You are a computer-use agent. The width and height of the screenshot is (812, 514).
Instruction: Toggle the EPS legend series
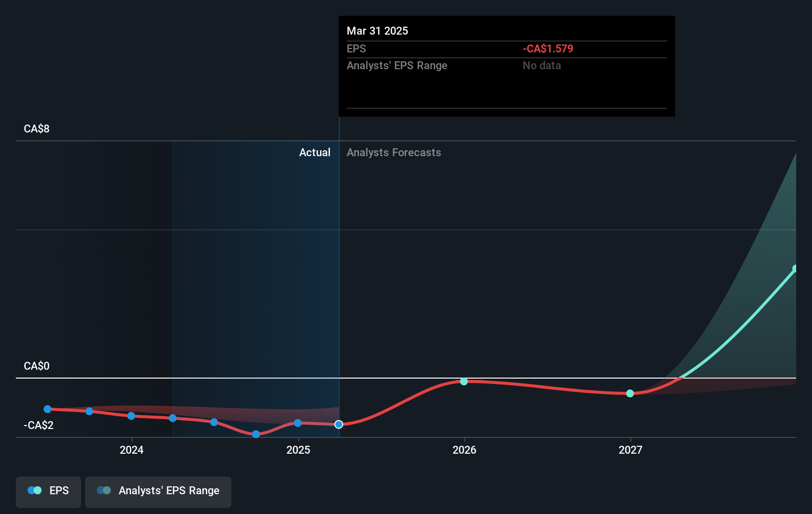click(x=48, y=492)
